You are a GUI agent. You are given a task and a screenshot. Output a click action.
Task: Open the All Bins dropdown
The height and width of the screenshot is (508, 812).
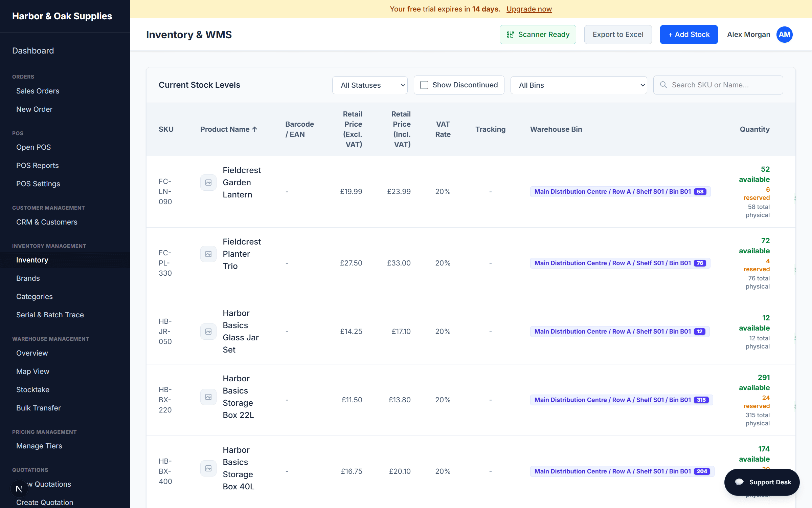[x=579, y=85]
